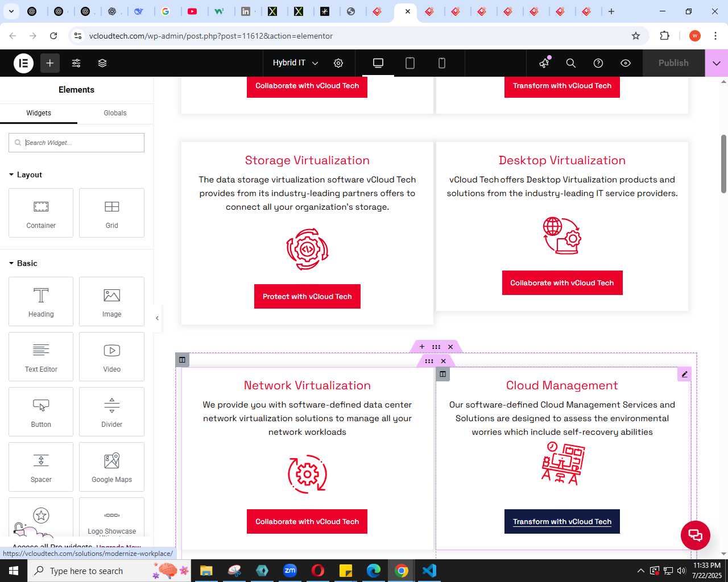Select the Grid widget
The width and height of the screenshot is (728, 582).
click(x=111, y=213)
